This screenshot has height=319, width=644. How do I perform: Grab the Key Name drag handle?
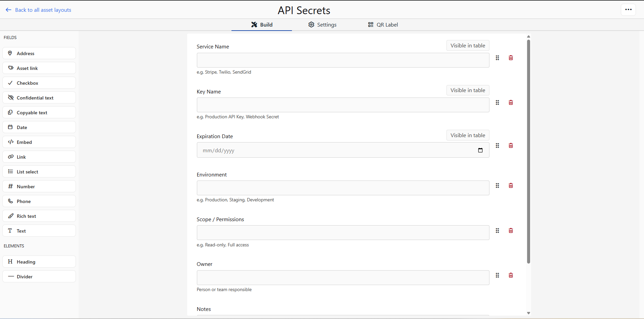[498, 103]
